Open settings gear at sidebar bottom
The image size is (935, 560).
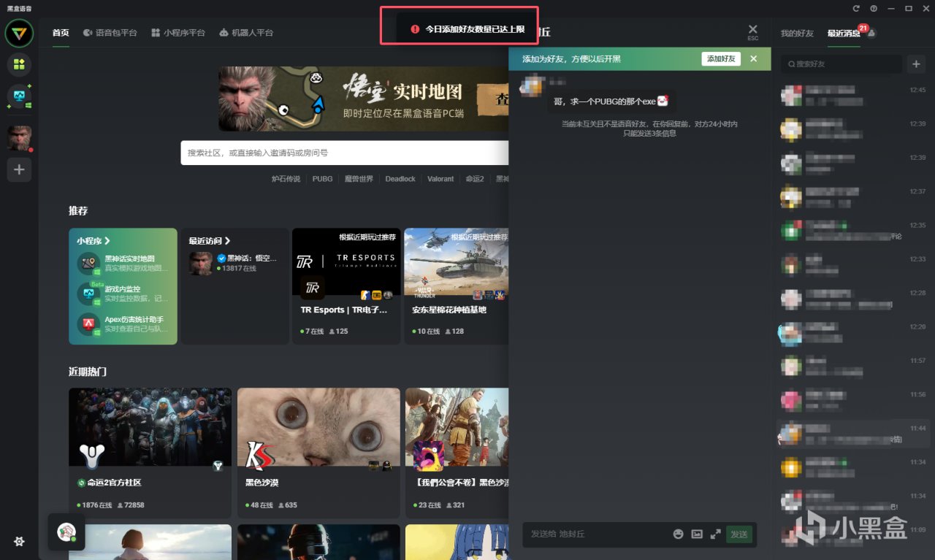coord(19,541)
